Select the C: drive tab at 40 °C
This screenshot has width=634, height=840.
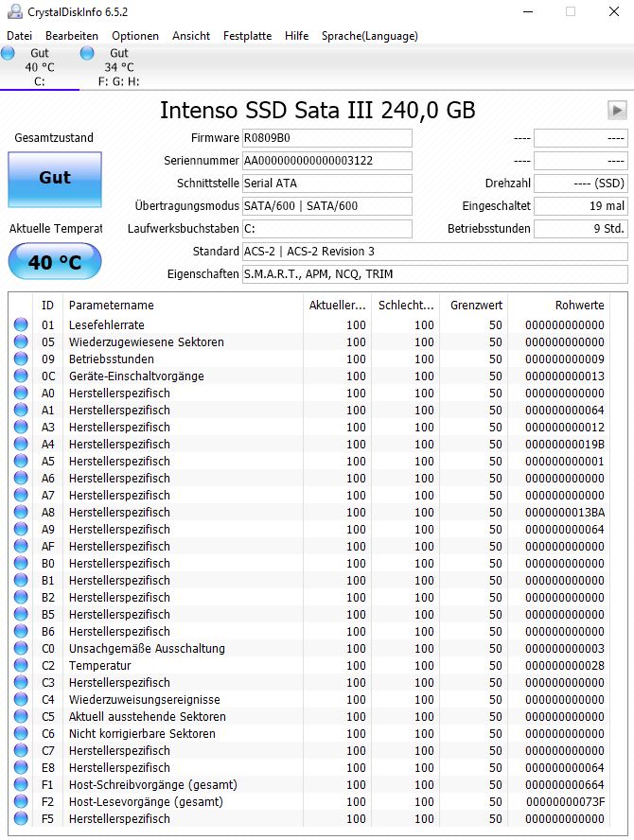(40, 67)
